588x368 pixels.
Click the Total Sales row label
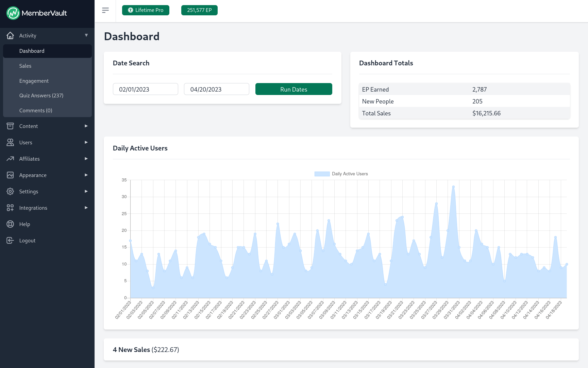click(376, 113)
